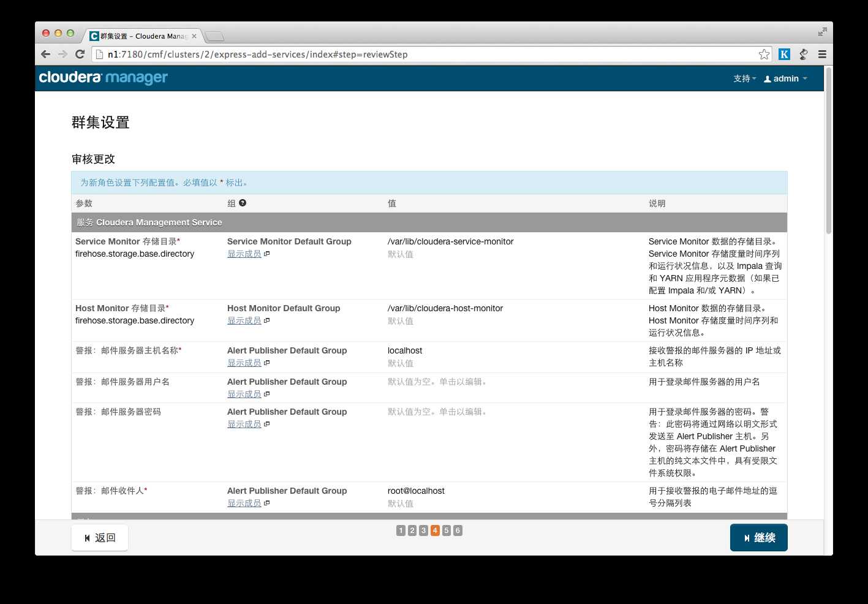This screenshot has width=868, height=604.
Task: Open a new empty browser tab
Action: click(214, 36)
